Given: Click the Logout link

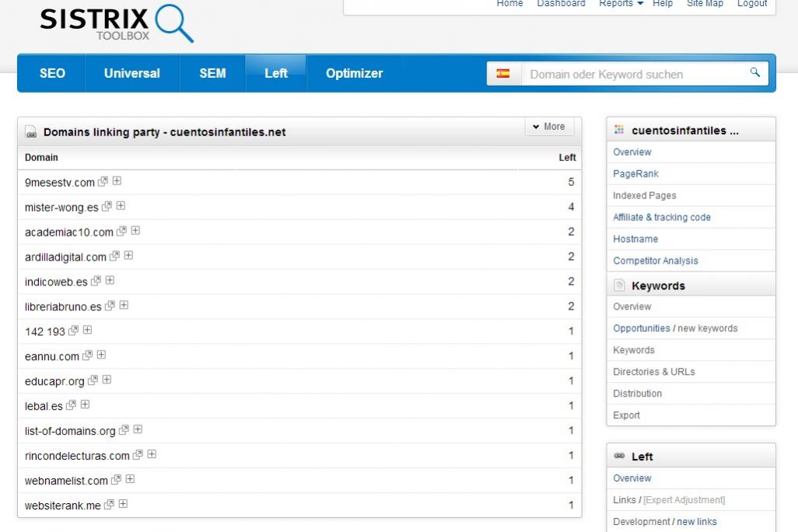Looking at the screenshot, I should [x=751, y=4].
